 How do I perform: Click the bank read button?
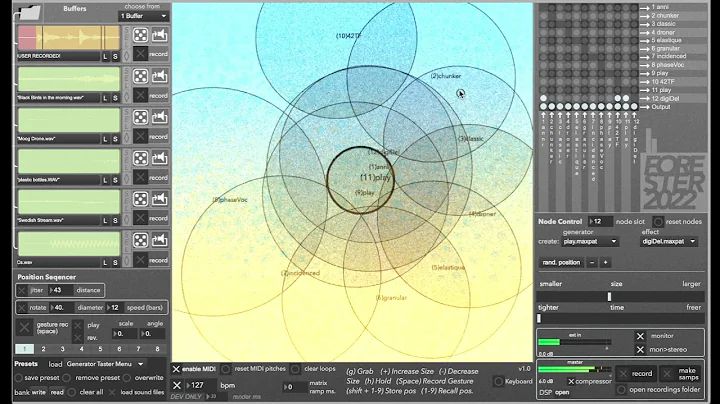click(x=57, y=393)
